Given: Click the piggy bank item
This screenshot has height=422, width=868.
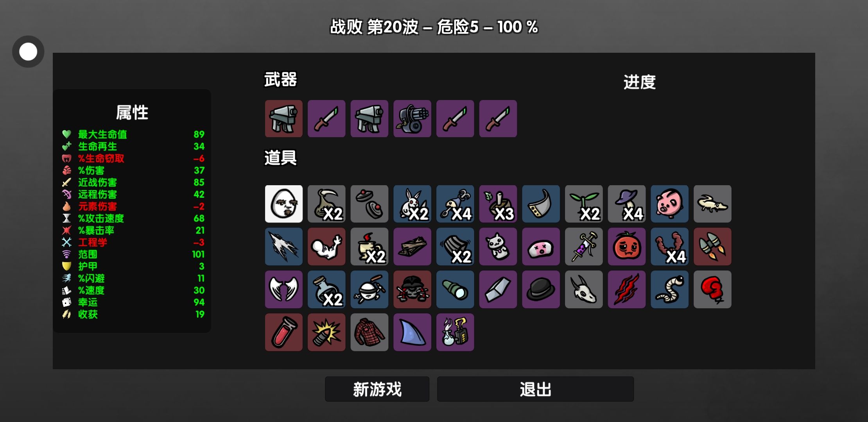Looking at the screenshot, I should [x=669, y=204].
